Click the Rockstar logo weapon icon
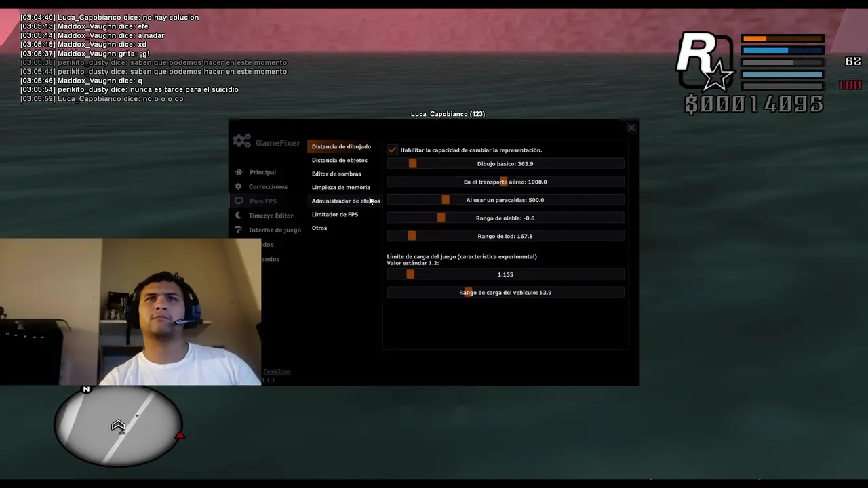This screenshot has height=488, width=868. pos(704,62)
